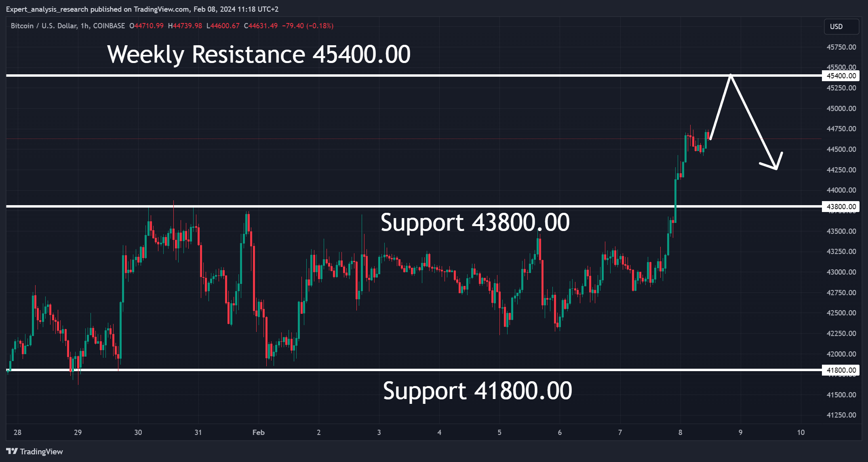Click the Support 41800.00 text annotation

(477, 391)
